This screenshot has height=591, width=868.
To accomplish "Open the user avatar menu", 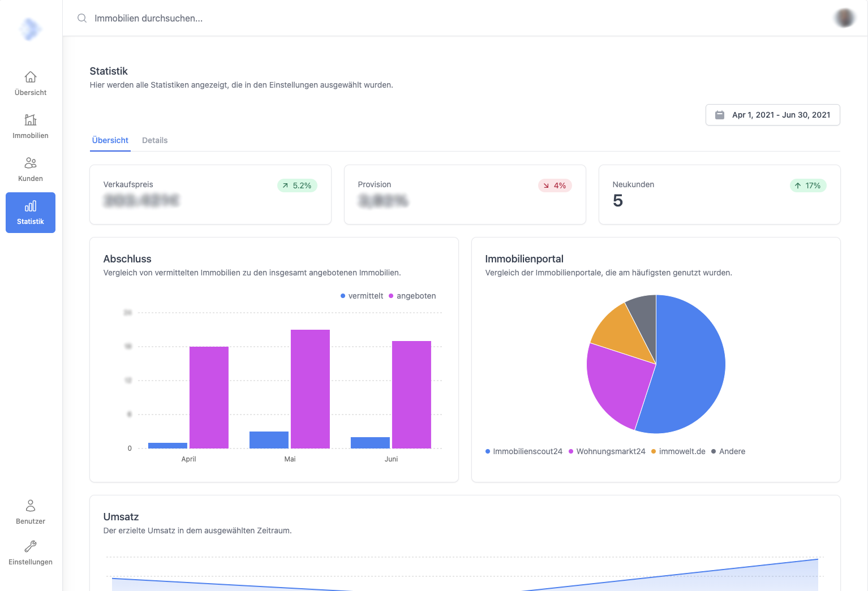I will 845,18.
